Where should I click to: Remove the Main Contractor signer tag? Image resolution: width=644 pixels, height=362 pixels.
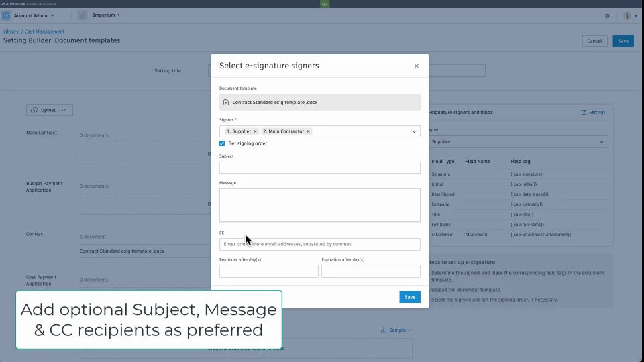(x=308, y=131)
